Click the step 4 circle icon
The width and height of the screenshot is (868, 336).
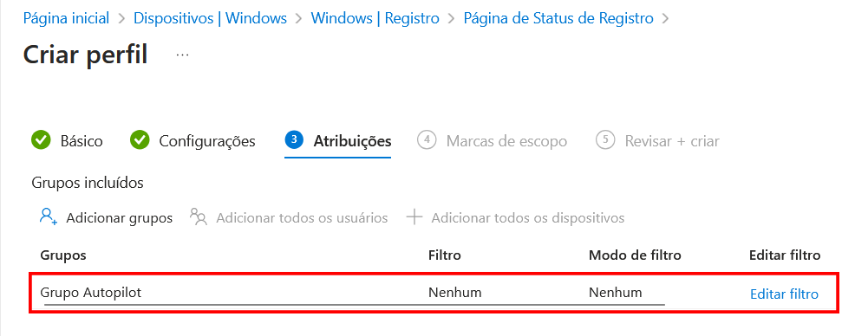pos(427,140)
